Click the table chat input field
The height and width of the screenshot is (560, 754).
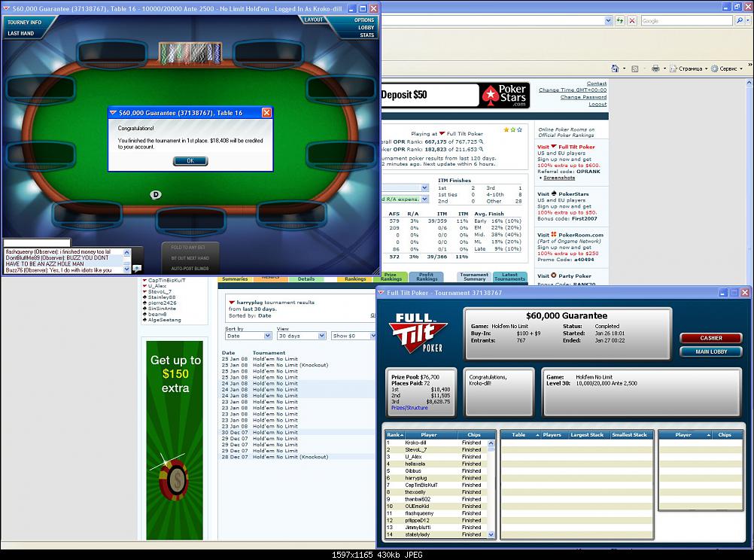point(37,243)
